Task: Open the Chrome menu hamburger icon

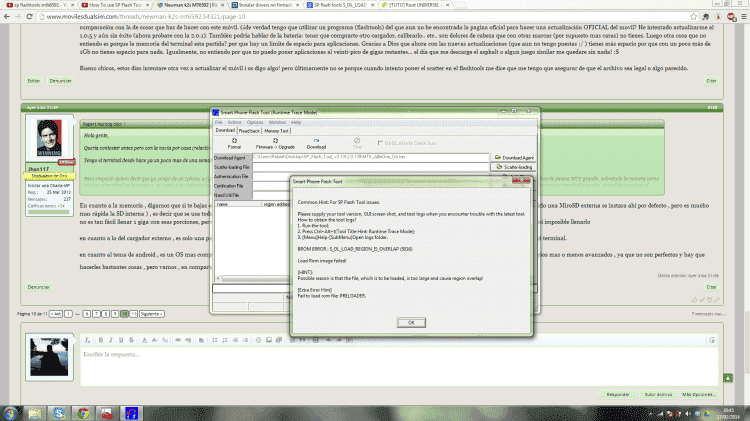Action: [744, 16]
